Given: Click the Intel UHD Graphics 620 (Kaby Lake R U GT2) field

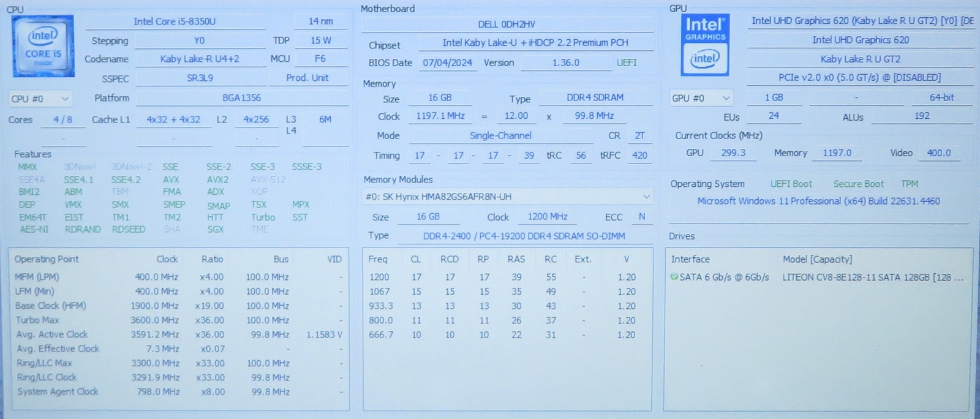Looking at the screenshot, I should (861, 21).
